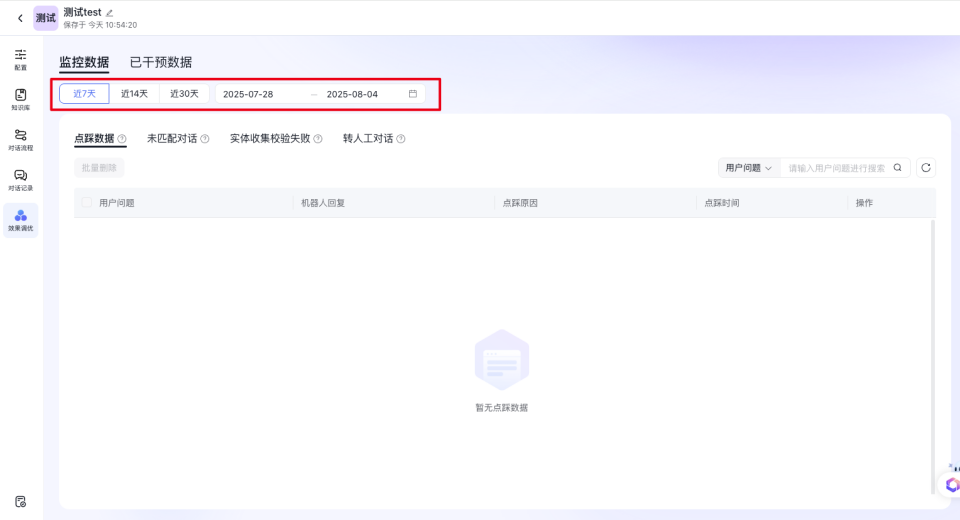Click the refresh icon beside the search box
This screenshot has width=960, height=520.
[926, 168]
